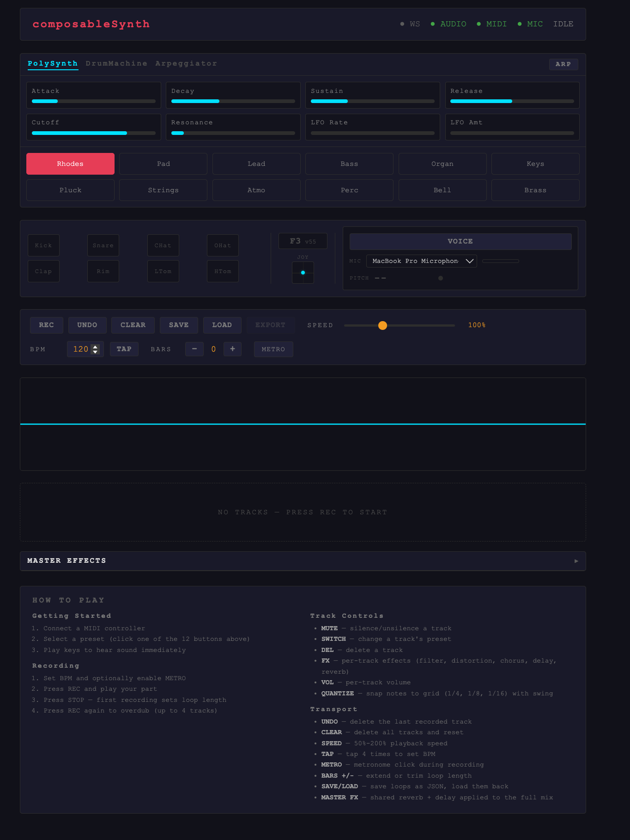Viewport: 630px width, 840px height.
Task: Click the BPM spinner arrows
Action: pos(96,349)
